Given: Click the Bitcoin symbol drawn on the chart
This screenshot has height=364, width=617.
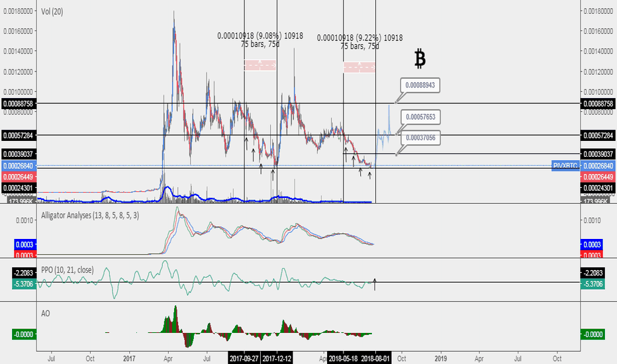Looking at the screenshot, I should pyautogui.click(x=420, y=59).
